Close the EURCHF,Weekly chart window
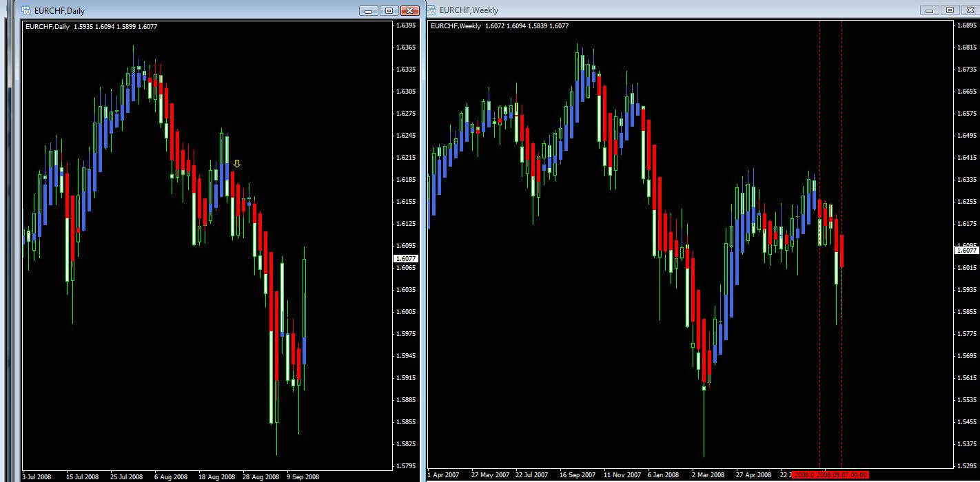980x482 pixels. [970, 10]
